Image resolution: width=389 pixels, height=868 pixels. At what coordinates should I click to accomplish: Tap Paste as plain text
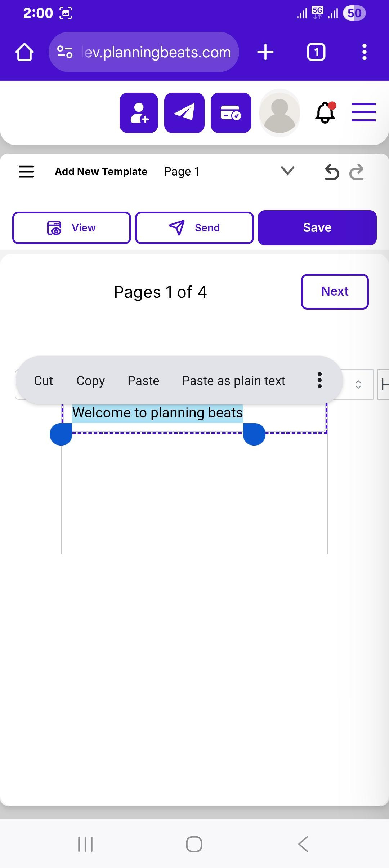click(x=233, y=381)
